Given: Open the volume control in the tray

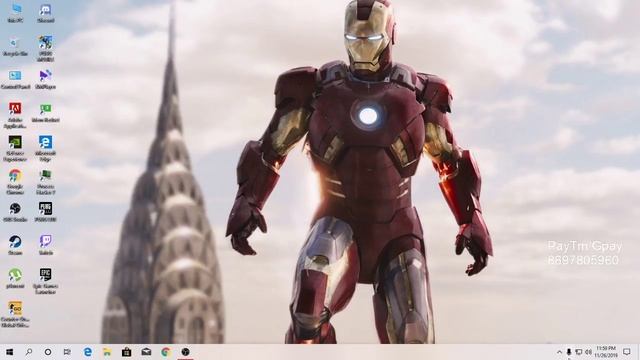Looking at the screenshot, I should 589,352.
